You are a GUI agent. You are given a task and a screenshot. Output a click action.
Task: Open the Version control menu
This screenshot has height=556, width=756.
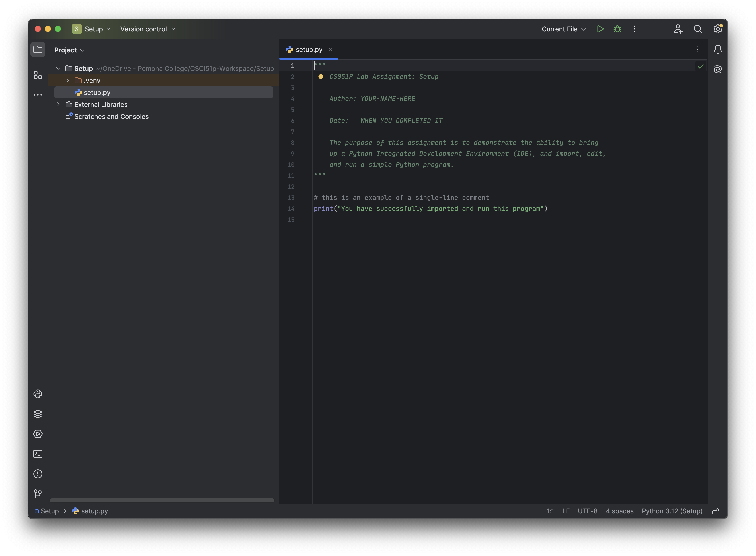pos(148,29)
